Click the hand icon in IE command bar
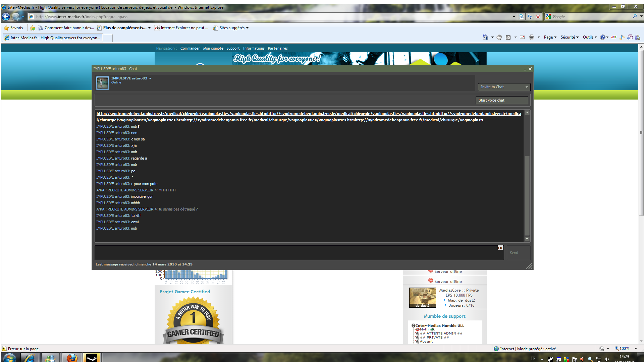The height and width of the screenshot is (362, 644). tap(499, 37)
